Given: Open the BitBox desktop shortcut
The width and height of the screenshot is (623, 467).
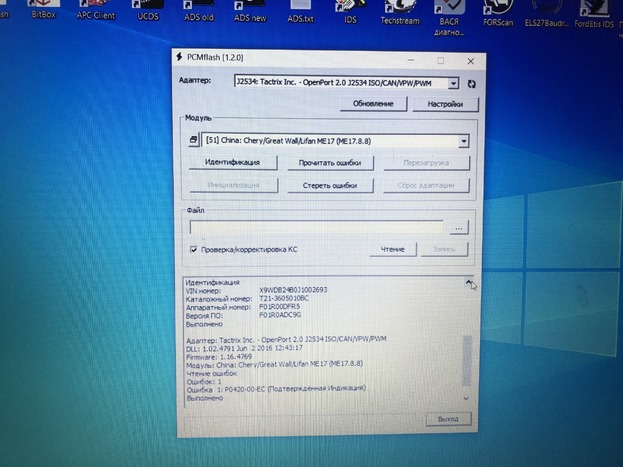Looking at the screenshot, I should (x=42, y=14).
